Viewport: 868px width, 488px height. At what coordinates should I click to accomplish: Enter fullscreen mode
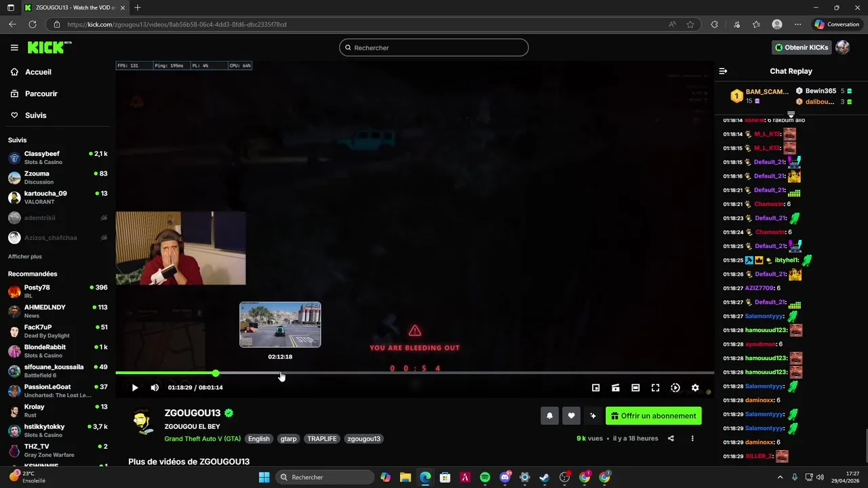pos(655,388)
